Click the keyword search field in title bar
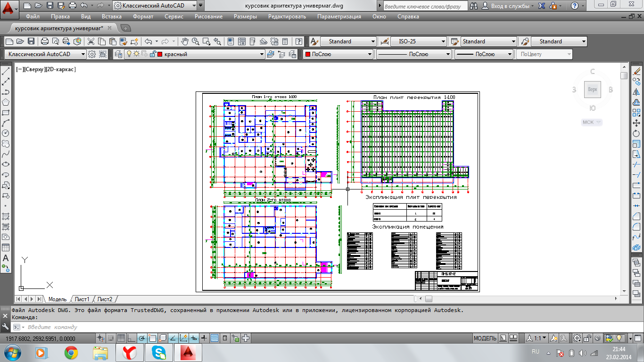644x362 pixels. tap(425, 6)
